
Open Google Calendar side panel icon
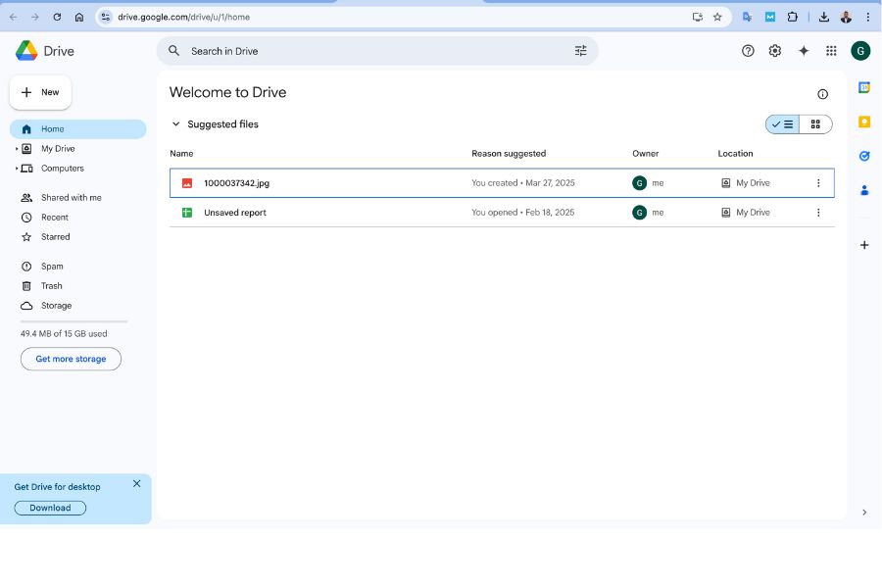pyautogui.click(x=864, y=87)
